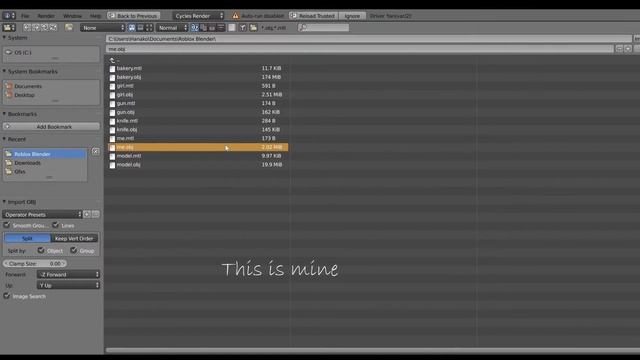Click the directory path field
This screenshot has width=640, height=360.
pos(369,39)
